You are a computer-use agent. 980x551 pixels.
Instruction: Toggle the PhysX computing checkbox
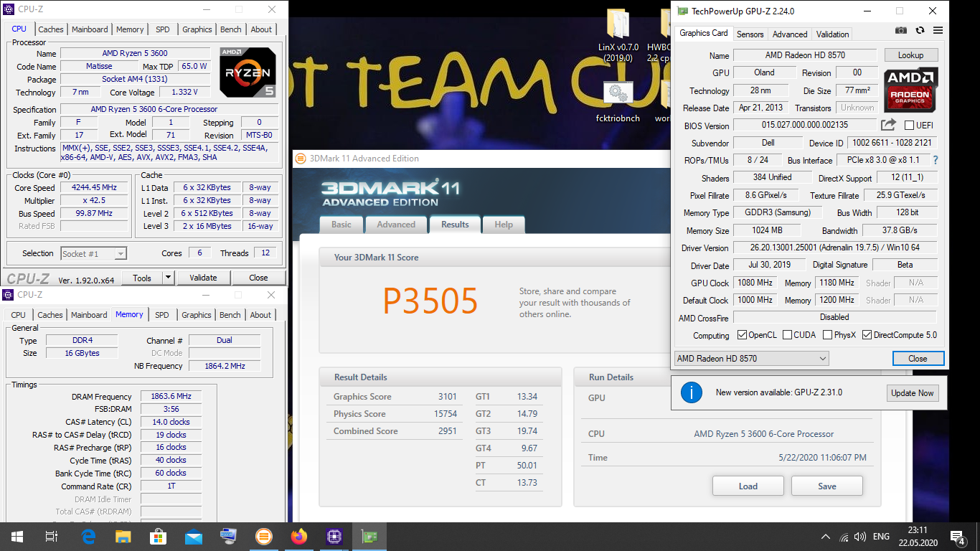[827, 335]
